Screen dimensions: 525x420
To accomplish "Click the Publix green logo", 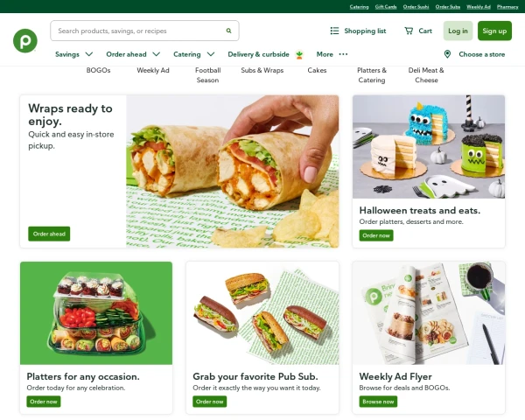I will point(25,41).
